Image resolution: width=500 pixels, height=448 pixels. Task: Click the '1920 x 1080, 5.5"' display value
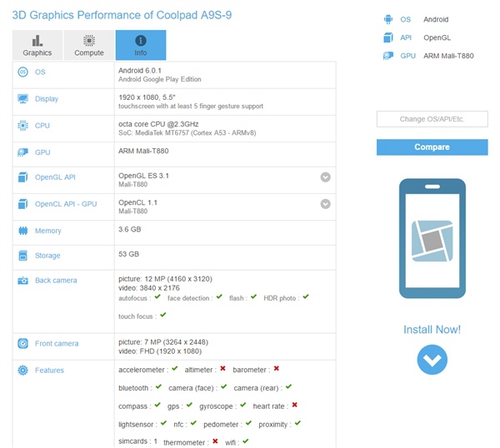(147, 97)
